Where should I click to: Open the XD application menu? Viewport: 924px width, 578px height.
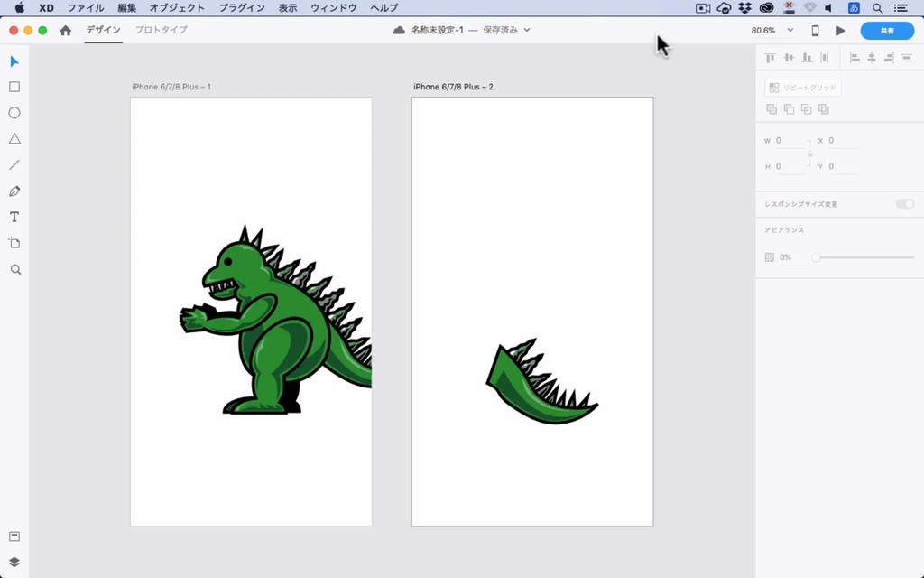[46, 7]
